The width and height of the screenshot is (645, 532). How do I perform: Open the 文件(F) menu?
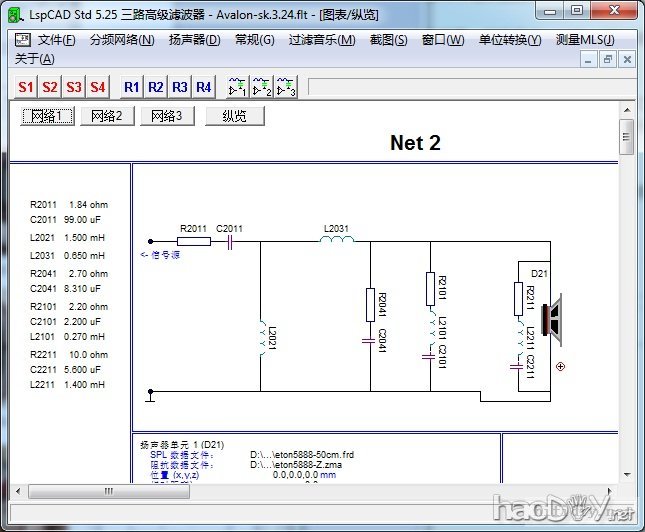point(56,40)
